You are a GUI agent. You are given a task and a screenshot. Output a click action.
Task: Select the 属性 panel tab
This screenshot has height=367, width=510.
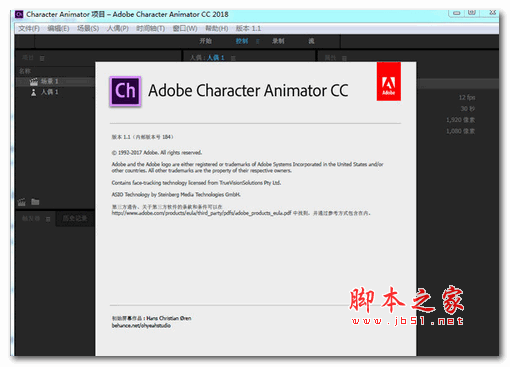pos(330,58)
